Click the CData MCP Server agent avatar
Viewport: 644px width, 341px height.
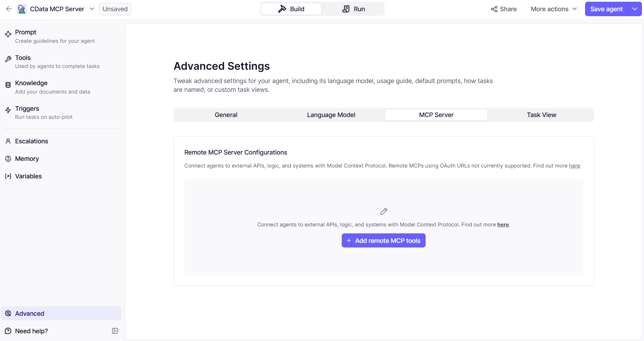[22, 9]
